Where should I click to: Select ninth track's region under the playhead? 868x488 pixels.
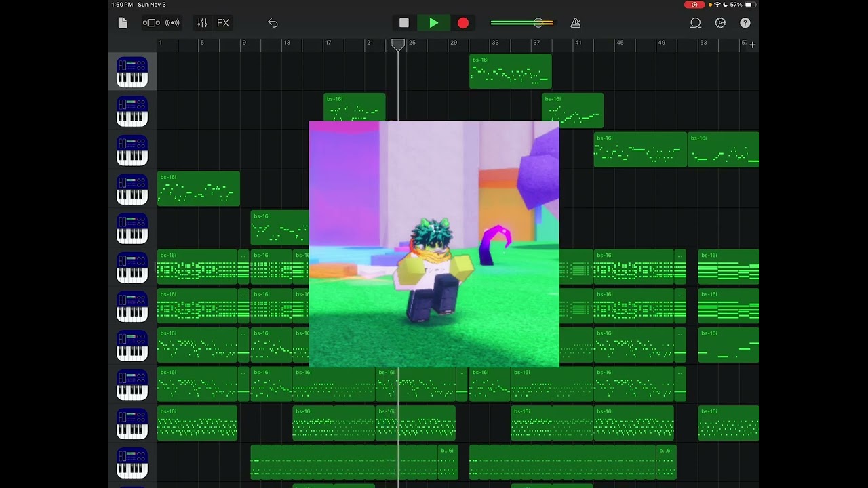[416, 384]
